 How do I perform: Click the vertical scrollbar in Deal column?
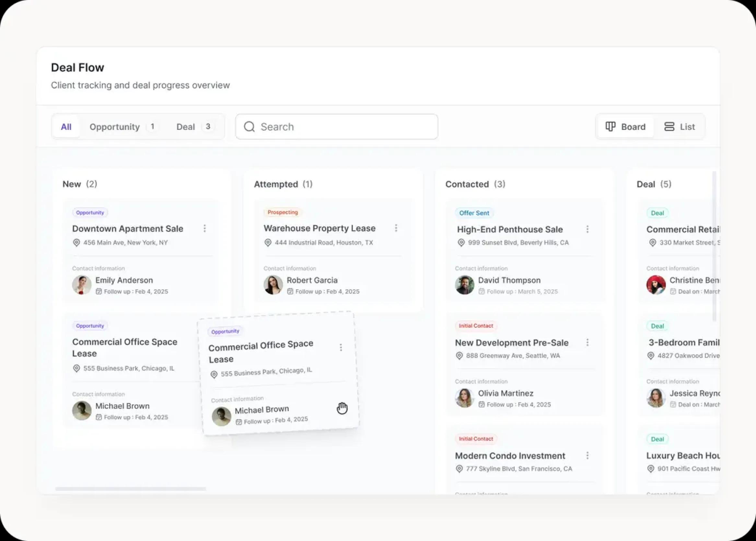(714, 247)
